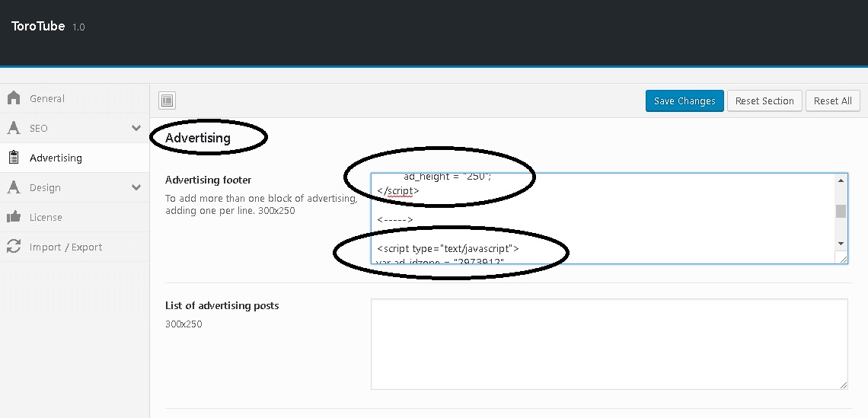868x418 pixels.
Task: Open the SEO settings section
Action: (75, 128)
